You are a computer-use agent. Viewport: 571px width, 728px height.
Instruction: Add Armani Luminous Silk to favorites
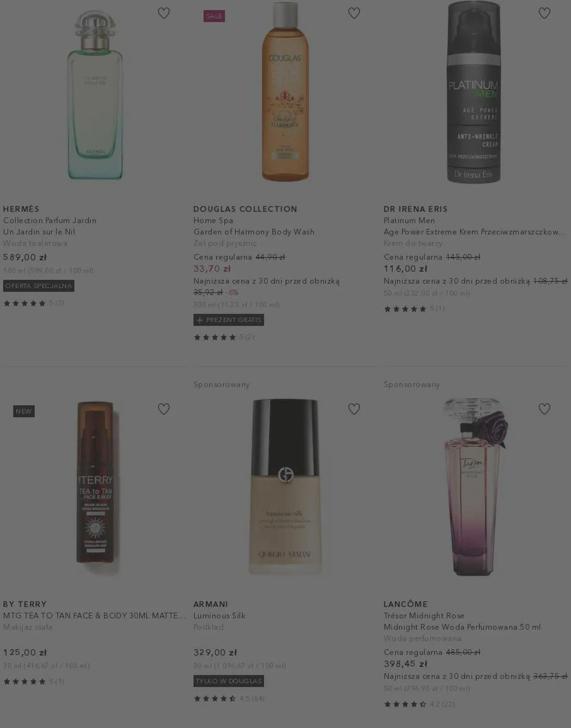tap(354, 409)
